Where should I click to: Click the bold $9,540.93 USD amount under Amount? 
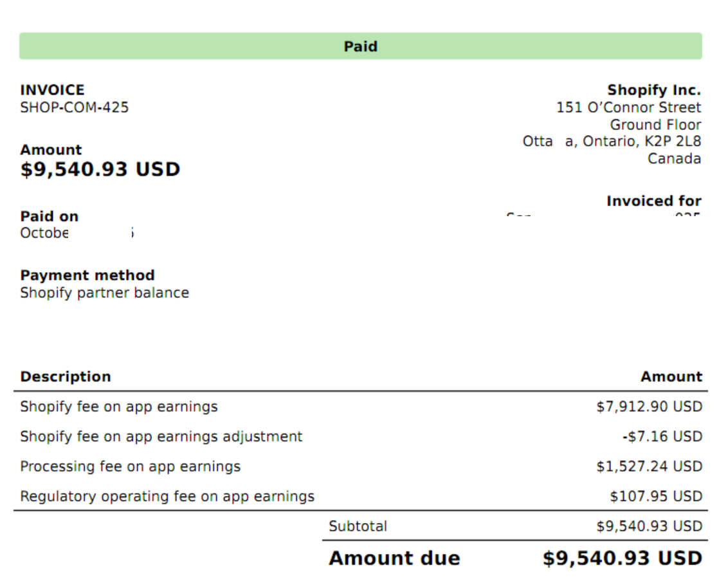[x=100, y=169]
